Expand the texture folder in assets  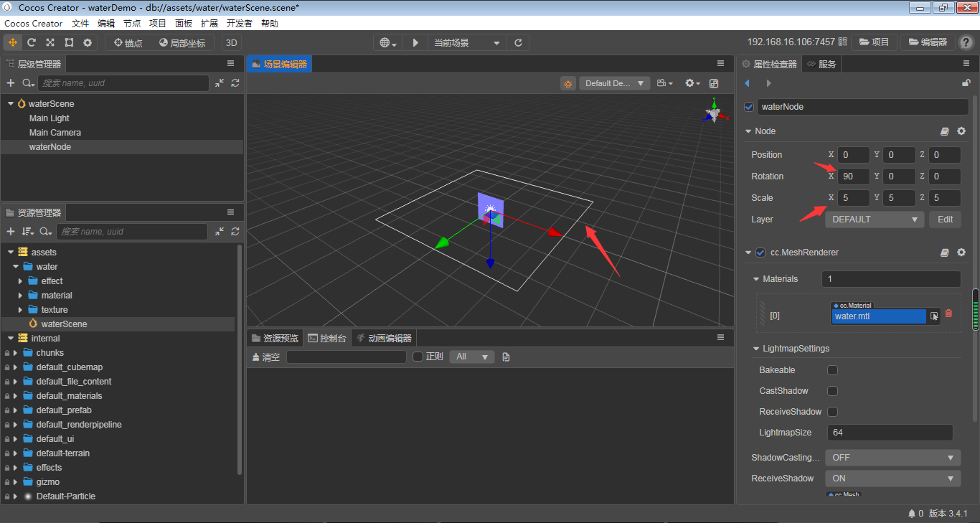coord(22,309)
